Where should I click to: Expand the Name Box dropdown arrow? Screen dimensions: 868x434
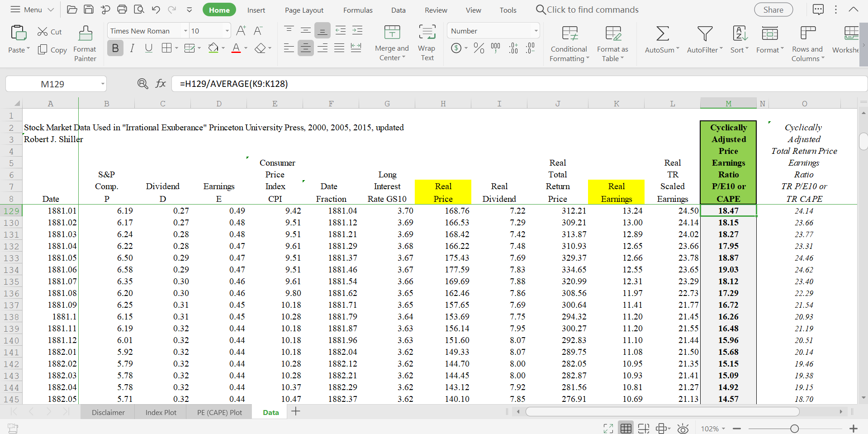coord(103,84)
